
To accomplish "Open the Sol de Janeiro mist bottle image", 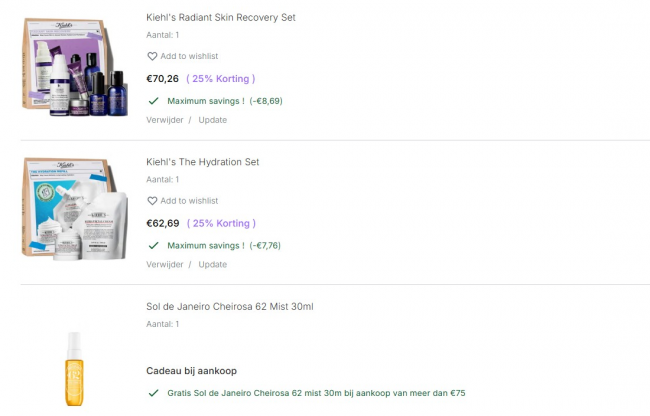I will [73, 367].
